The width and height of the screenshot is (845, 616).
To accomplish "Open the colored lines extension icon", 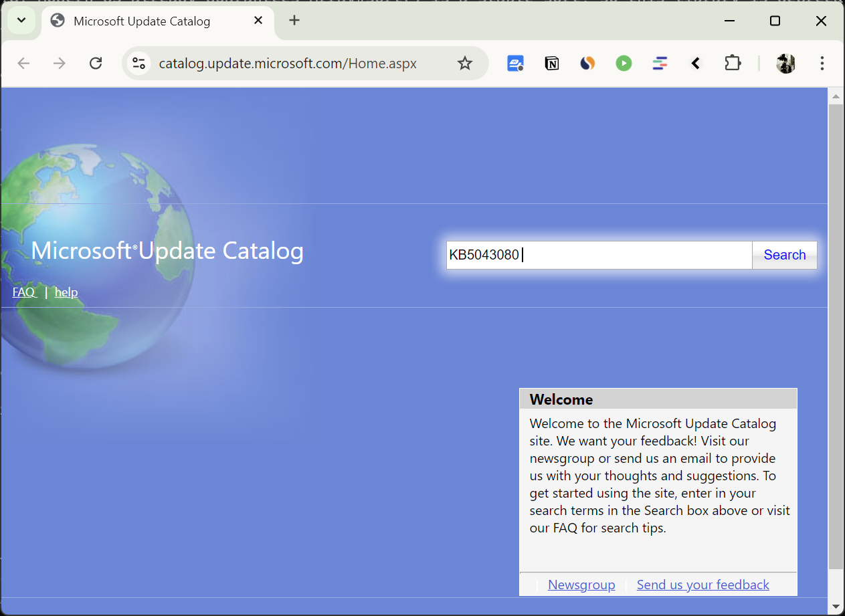I will (660, 64).
